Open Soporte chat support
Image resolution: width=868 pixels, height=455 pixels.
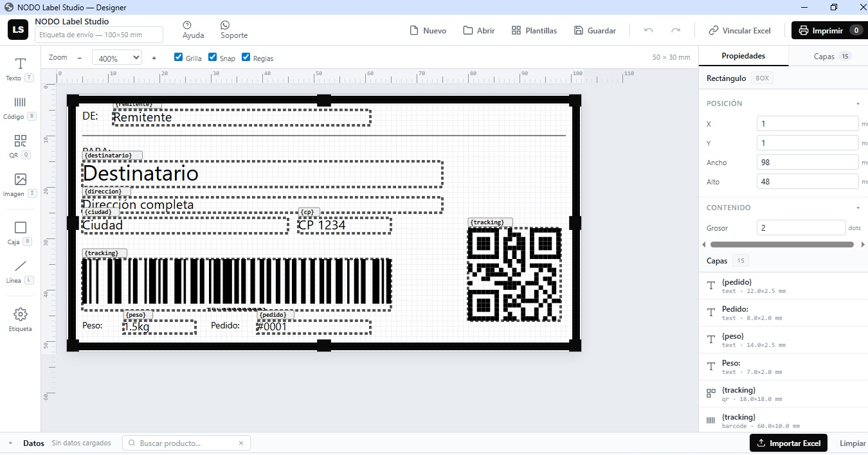(x=234, y=30)
